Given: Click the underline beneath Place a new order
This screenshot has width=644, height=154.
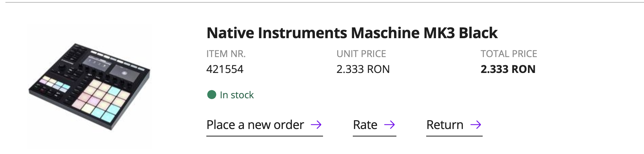Looking at the screenshot, I should click(264, 136).
